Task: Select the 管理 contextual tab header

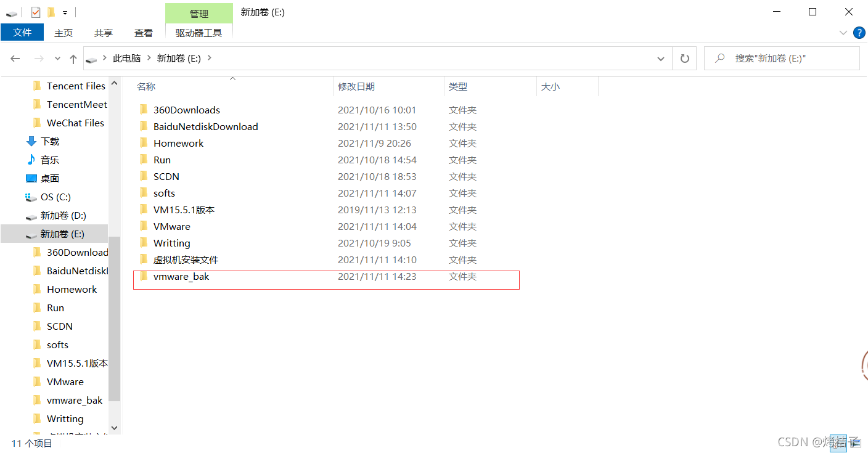Action: pyautogui.click(x=199, y=14)
